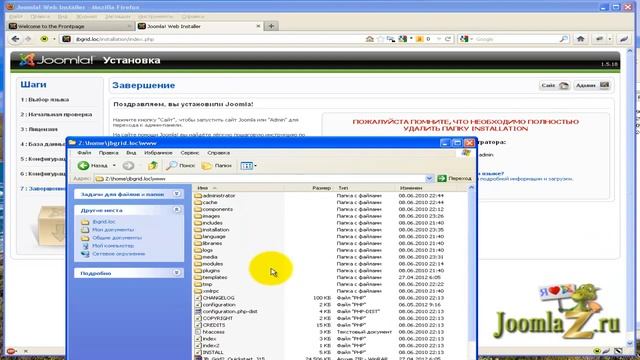The width and height of the screenshot is (640, 360).
Task: Open Мои документы in Other Places
Action: (x=113, y=230)
